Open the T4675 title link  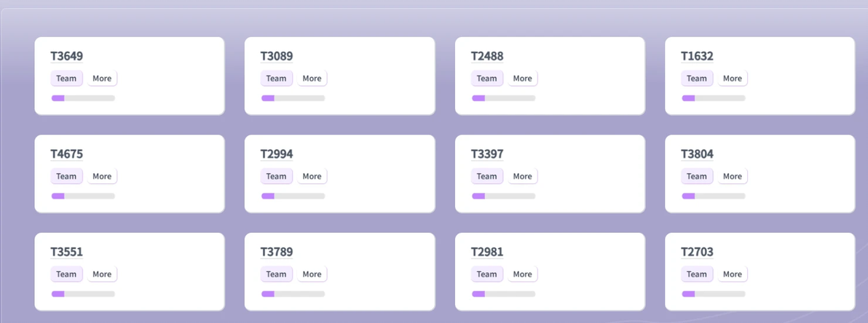[66, 154]
